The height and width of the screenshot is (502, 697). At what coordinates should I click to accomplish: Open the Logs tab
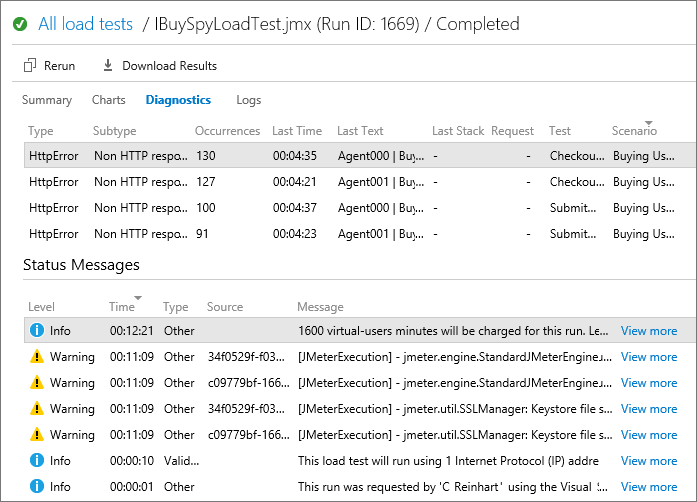[x=248, y=100]
